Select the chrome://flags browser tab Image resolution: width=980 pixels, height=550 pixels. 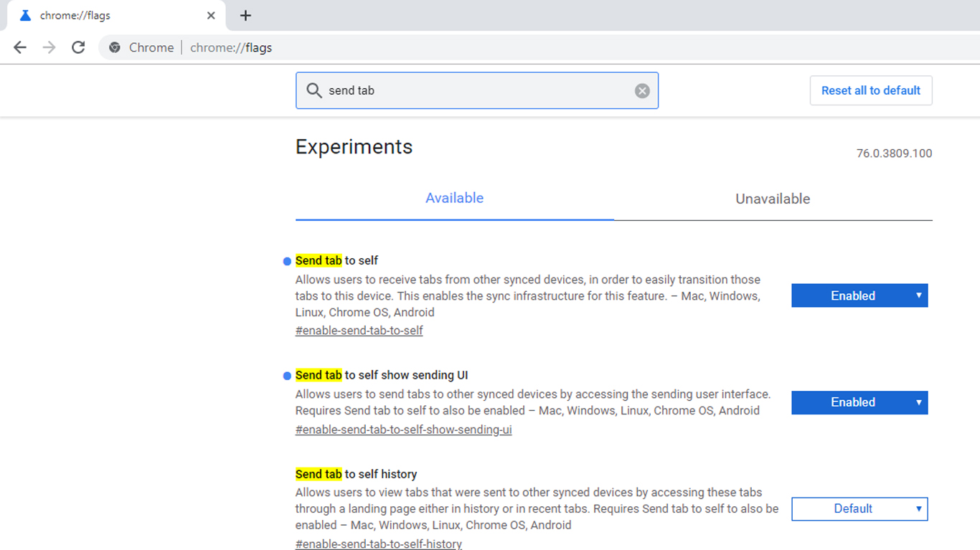116,15
